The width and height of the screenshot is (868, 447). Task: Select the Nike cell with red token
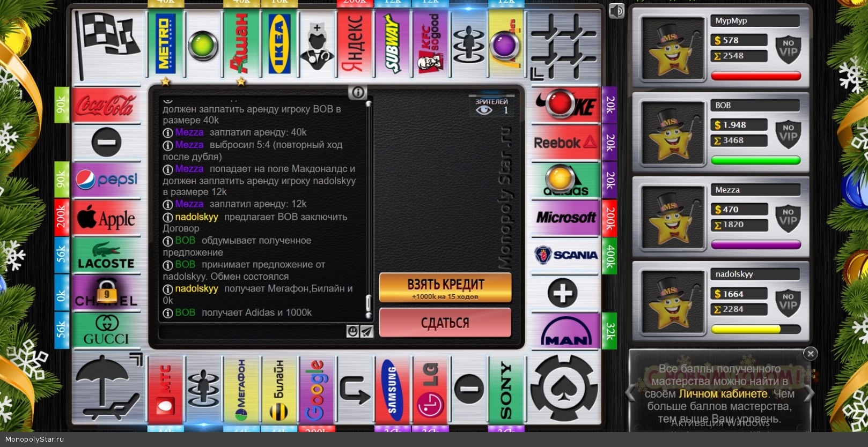(x=565, y=105)
